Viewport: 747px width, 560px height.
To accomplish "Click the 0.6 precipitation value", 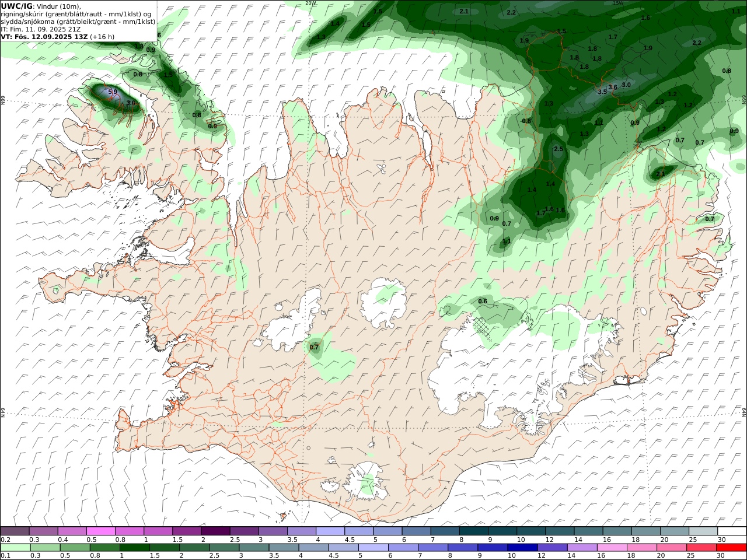I will (x=483, y=302).
